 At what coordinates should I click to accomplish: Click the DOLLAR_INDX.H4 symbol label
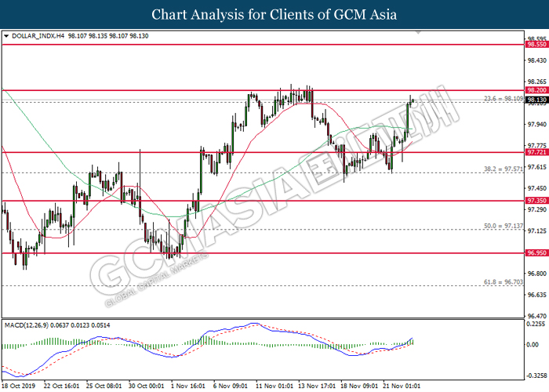click(x=38, y=36)
